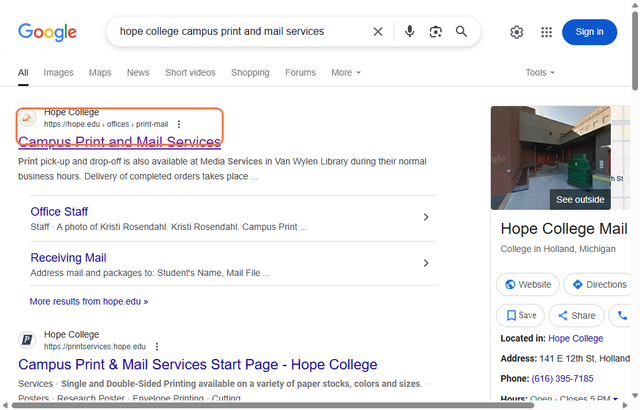The height and width of the screenshot is (410, 640).
Task: Open the Hope College located-in link
Action: 576,338
